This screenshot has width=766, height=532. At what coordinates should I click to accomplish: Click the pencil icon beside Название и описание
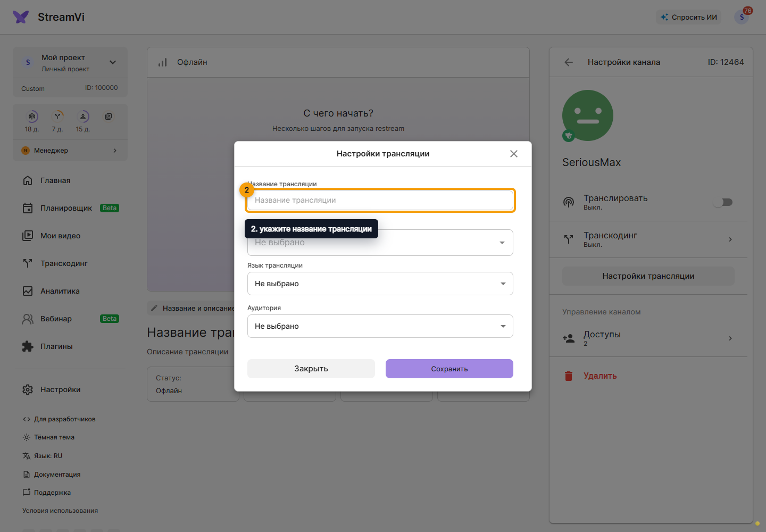[x=154, y=308]
